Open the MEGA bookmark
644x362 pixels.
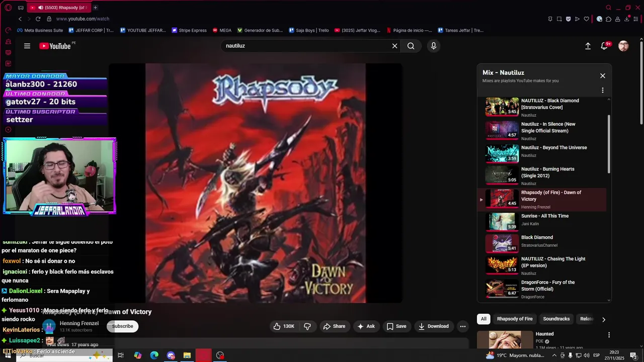click(x=222, y=30)
